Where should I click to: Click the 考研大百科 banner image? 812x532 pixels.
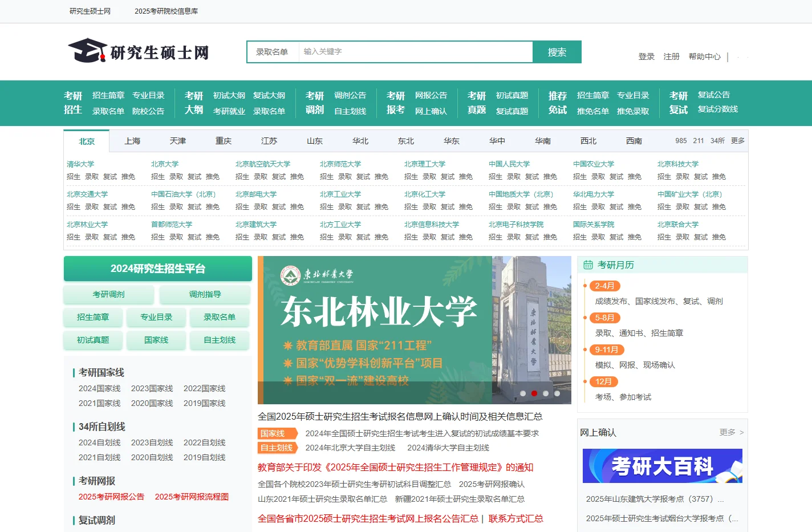[x=663, y=466]
